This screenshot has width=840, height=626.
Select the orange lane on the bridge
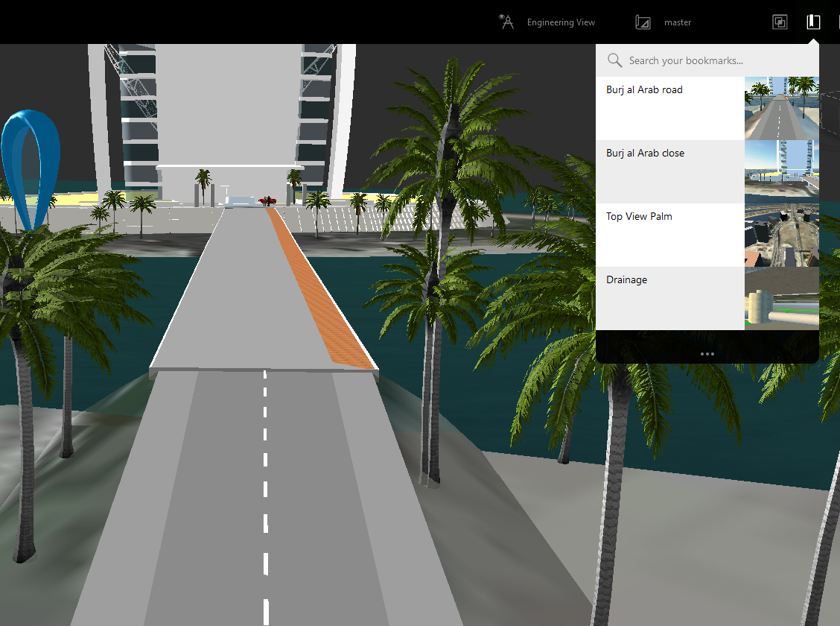[x=321, y=292]
